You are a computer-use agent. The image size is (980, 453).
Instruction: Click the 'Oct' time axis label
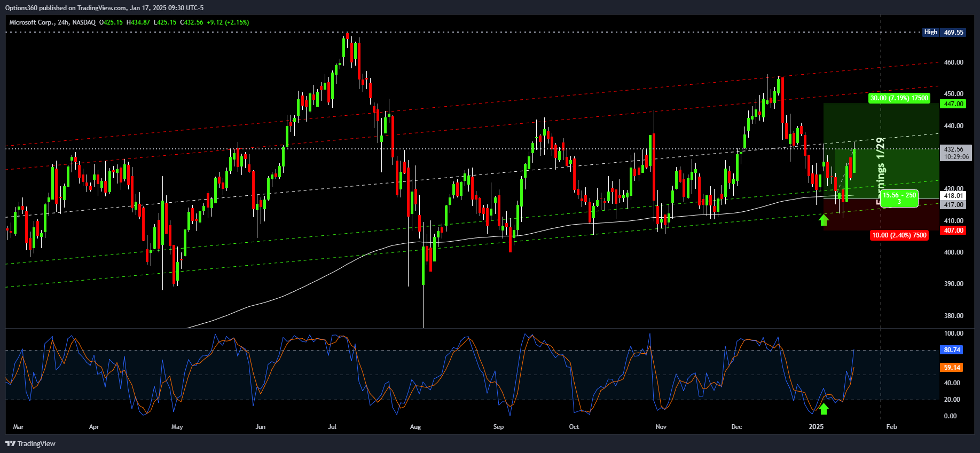click(574, 427)
